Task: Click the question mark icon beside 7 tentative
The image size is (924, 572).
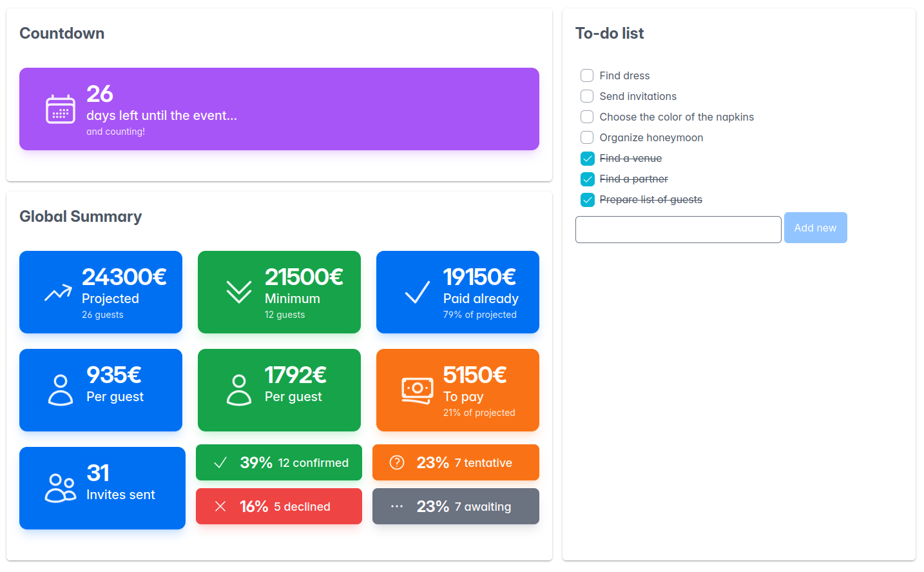Action: coord(396,462)
